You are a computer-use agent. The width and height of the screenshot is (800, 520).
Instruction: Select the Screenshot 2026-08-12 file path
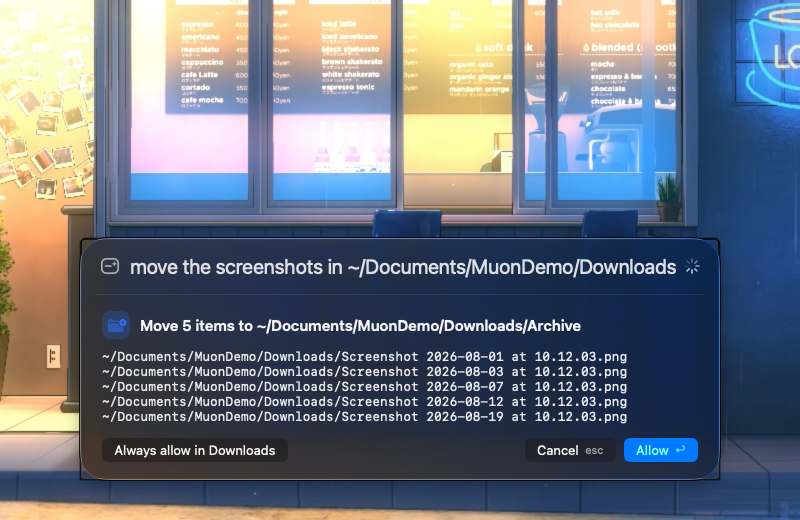tap(364, 402)
